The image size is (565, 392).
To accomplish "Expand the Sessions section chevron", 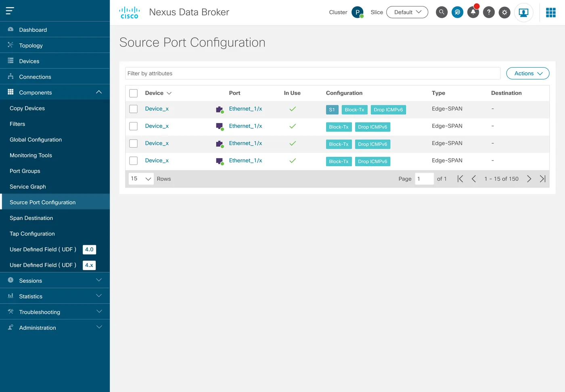I will (x=99, y=280).
